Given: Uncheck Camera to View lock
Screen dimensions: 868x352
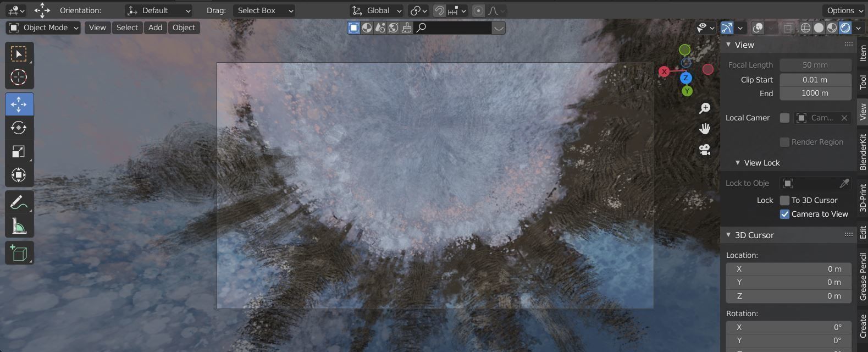Looking at the screenshot, I should click(784, 214).
